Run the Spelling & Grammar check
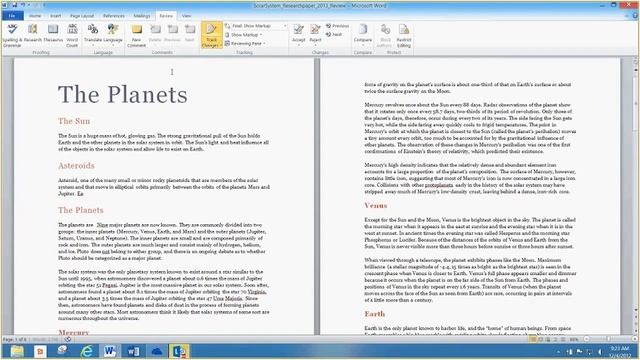This screenshot has height=360, width=640. tap(12, 36)
